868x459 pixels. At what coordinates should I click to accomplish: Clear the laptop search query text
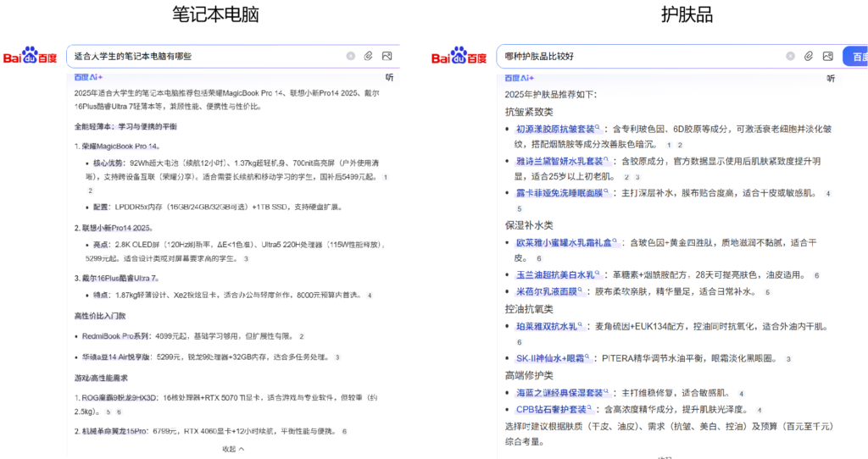pos(351,57)
